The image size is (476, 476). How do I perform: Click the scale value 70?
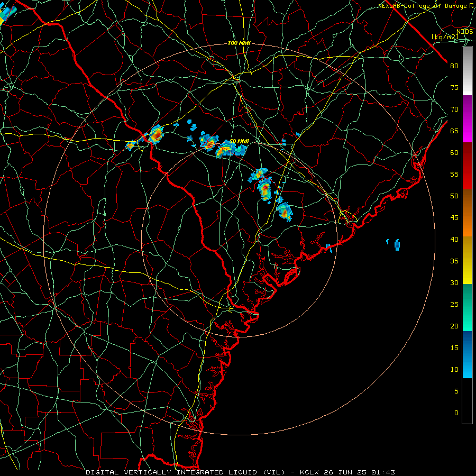tap(454, 109)
